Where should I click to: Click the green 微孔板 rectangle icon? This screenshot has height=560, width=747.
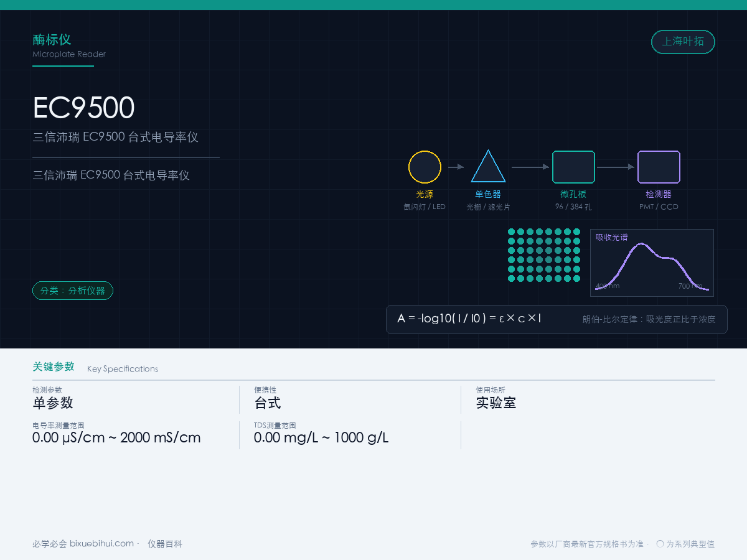(573, 167)
